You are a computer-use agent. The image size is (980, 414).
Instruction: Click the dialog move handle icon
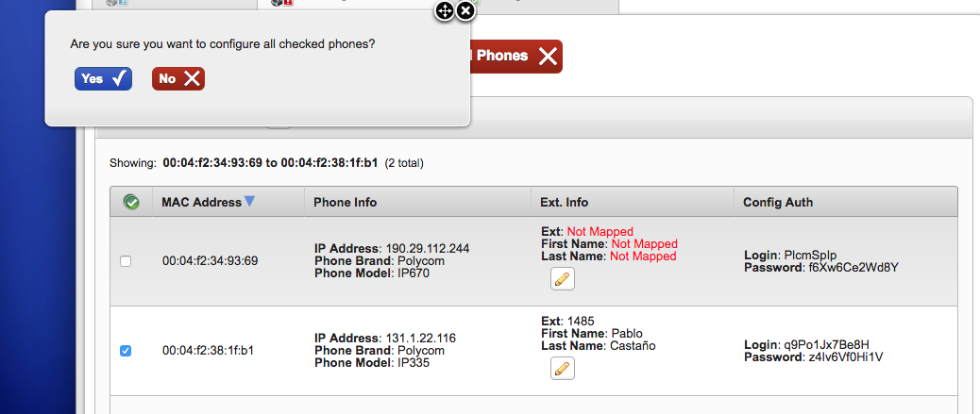click(x=445, y=10)
